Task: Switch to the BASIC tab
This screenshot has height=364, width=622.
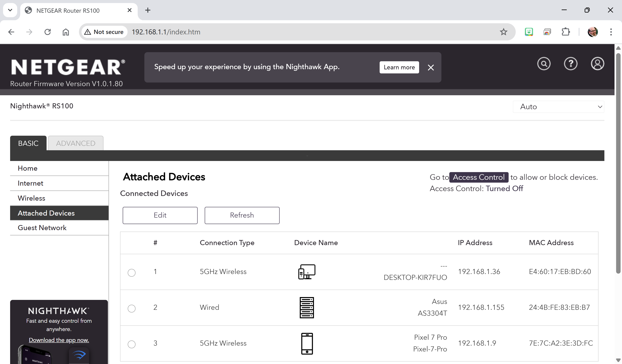Action: click(28, 143)
